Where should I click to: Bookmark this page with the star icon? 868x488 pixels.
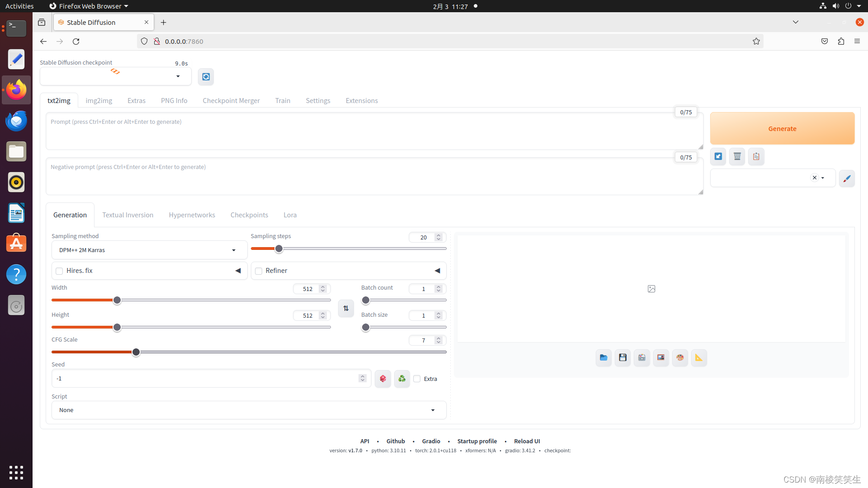pos(756,41)
